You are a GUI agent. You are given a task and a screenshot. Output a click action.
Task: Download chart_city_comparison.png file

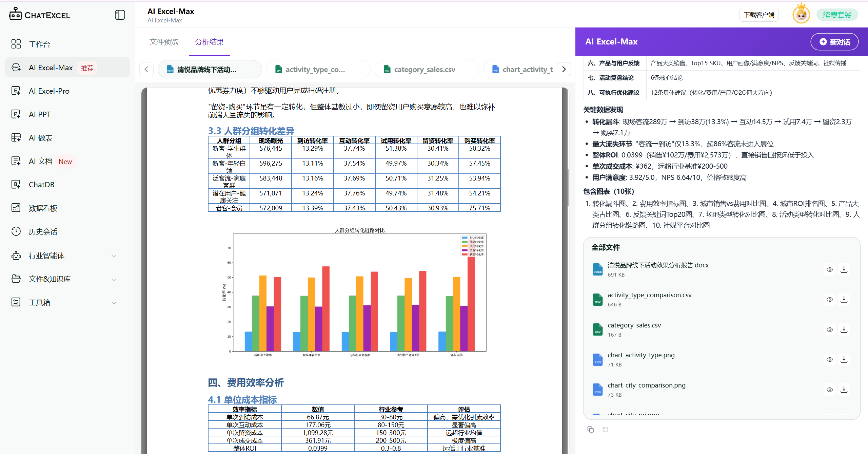pos(844,390)
